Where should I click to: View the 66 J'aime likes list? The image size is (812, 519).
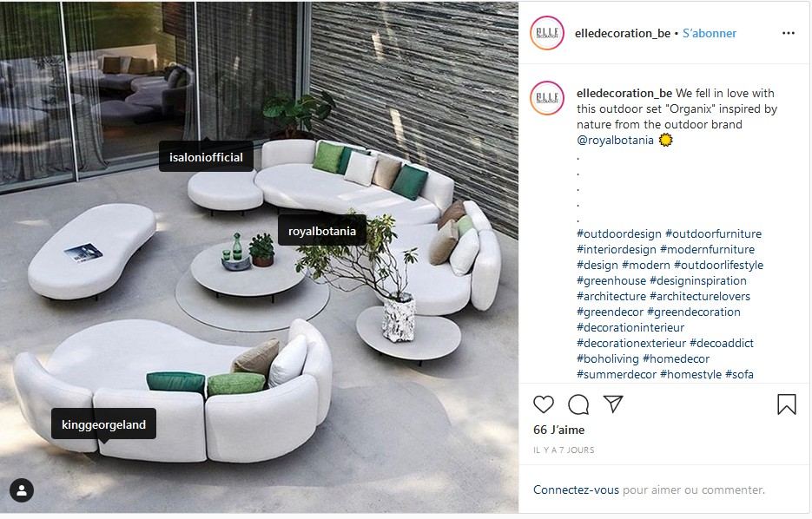pos(558,430)
